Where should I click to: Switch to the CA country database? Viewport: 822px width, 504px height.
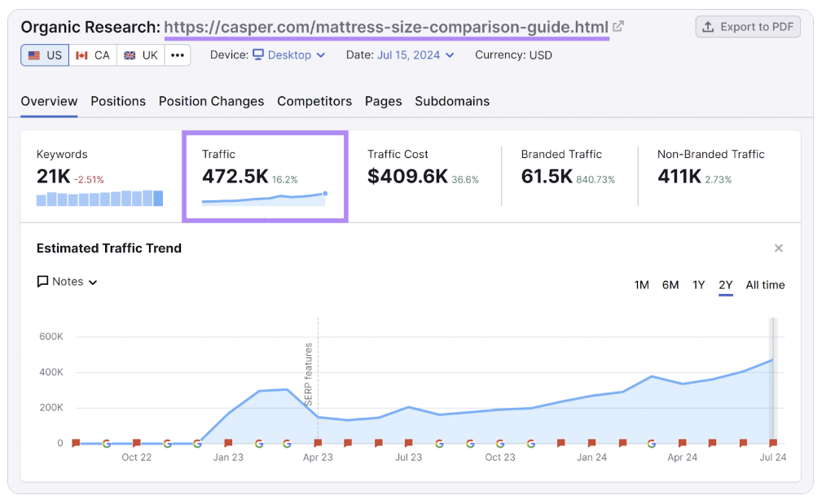[x=93, y=55]
